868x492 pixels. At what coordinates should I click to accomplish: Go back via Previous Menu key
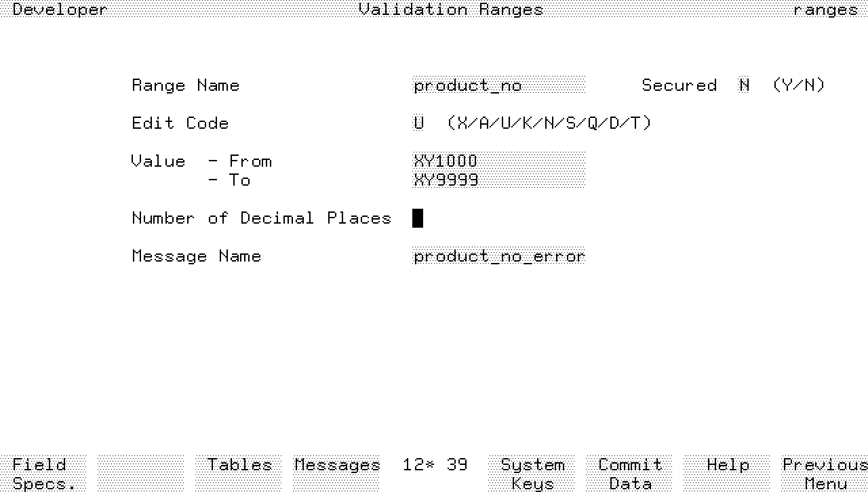[825, 473]
